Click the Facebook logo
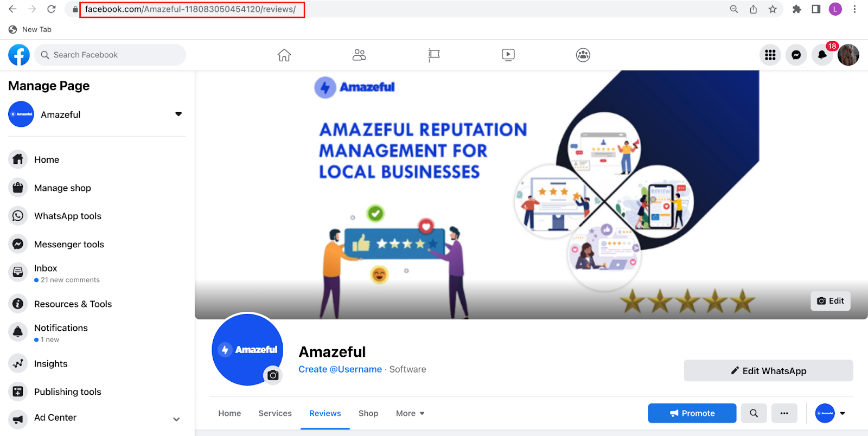Viewport: 868px width, 436px height. tap(19, 55)
